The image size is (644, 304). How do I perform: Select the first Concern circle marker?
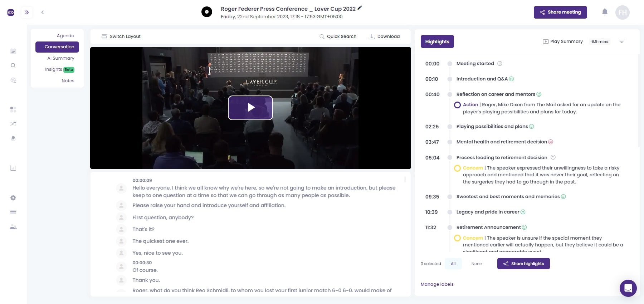click(457, 168)
